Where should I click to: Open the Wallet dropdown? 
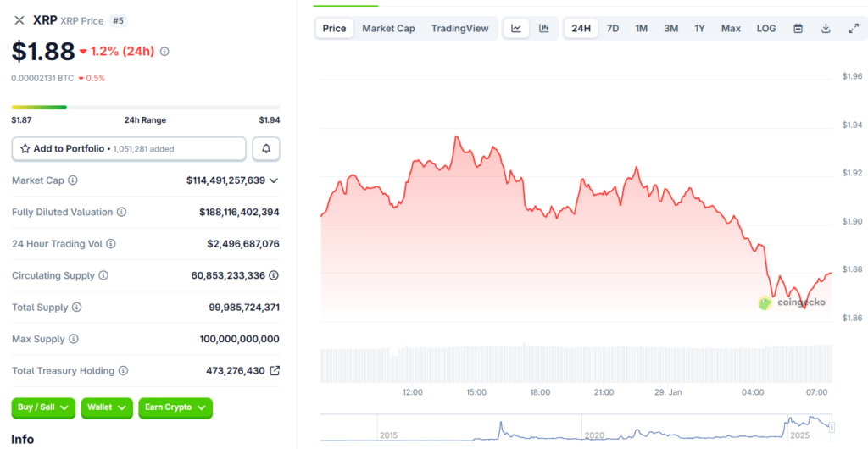pyautogui.click(x=107, y=407)
